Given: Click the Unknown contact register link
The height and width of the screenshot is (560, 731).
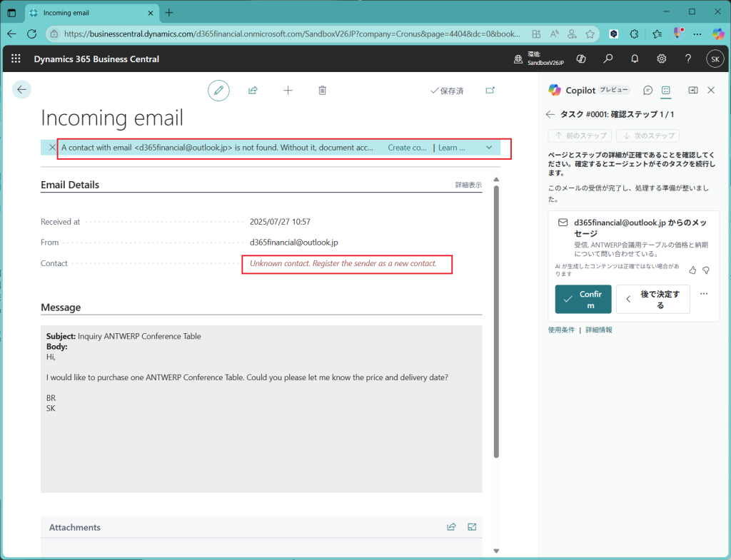Looking at the screenshot, I should (343, 263).
